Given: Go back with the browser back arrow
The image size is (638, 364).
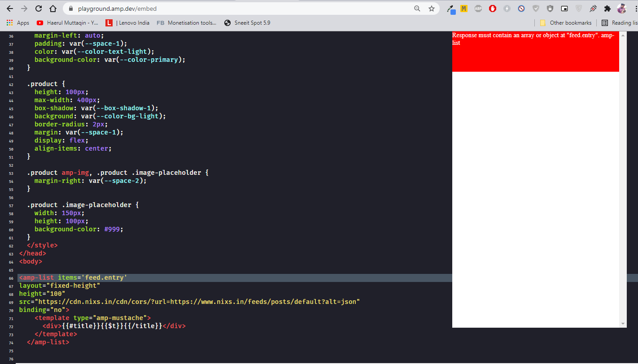Looking at the screenshot, I should [x=10, y=9].
